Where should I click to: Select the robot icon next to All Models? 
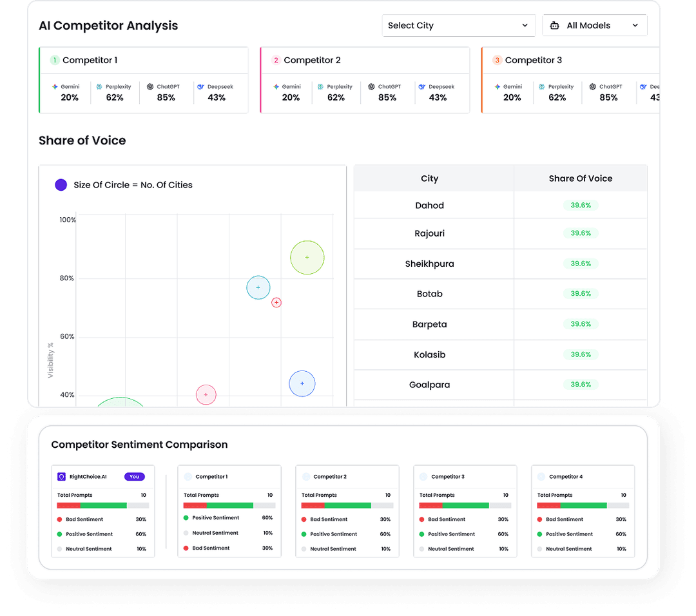[x=555, y=25]
